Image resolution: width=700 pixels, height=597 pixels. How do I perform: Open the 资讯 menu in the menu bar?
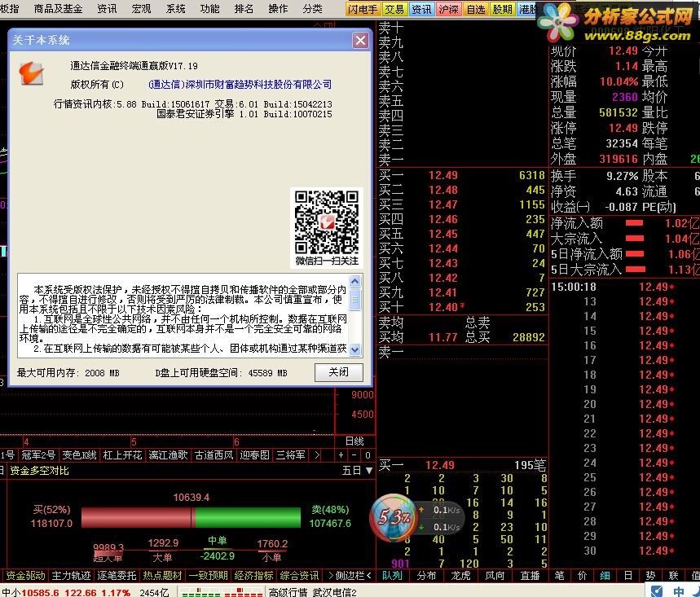point(107,8)
